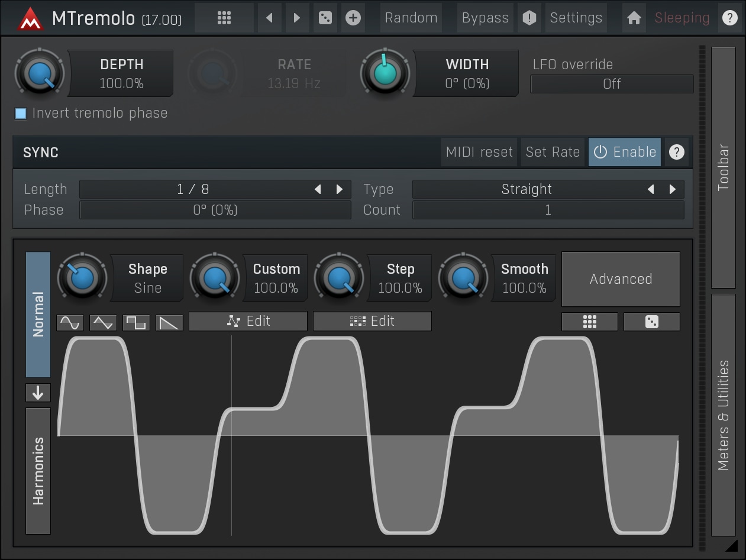Image resolution: width=746 pixels, height=560 pixels.
Task: Step sync Length to next value
Action: pos(340,189)
